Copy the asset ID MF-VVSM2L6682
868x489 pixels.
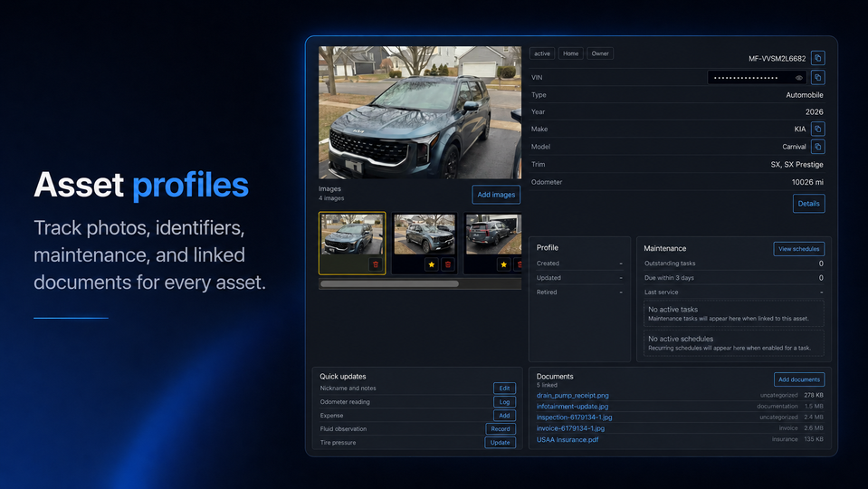point(817,58)
